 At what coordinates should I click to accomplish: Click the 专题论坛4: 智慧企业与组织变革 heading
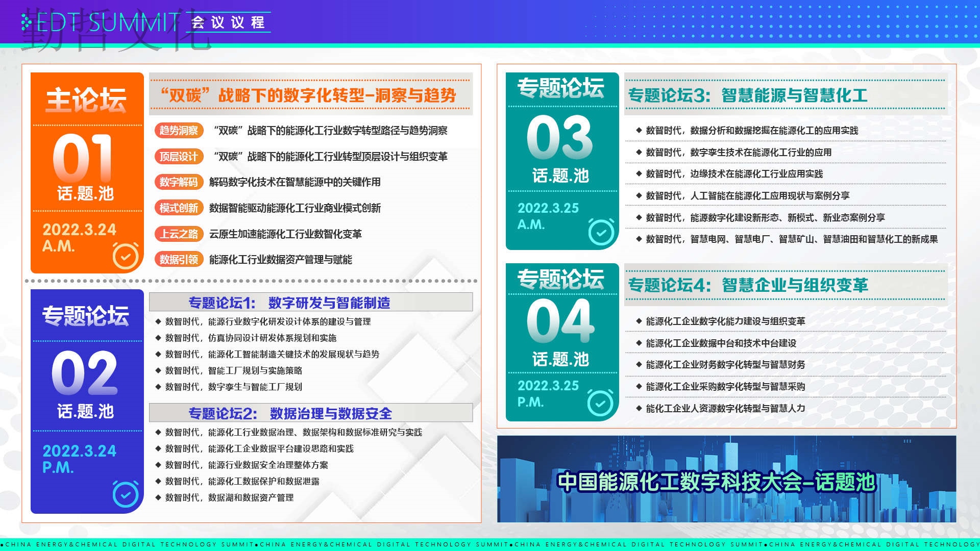(748, 285)
